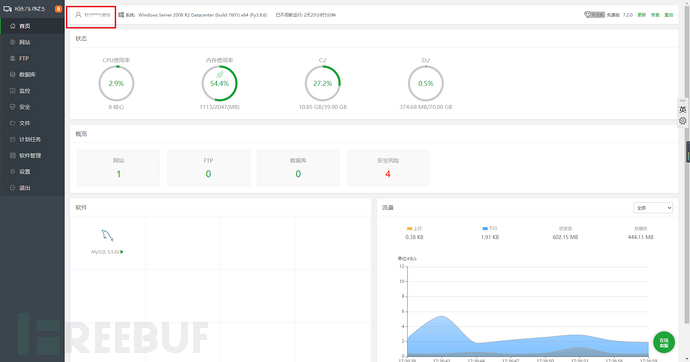Click the 安全 shield icon in sidebar
Viewport: 690px width, 362px height.
coord(12,107)
